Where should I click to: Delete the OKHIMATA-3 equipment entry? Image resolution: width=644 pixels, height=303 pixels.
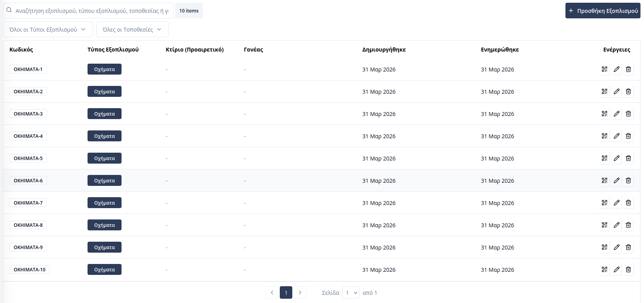[628, 114]
